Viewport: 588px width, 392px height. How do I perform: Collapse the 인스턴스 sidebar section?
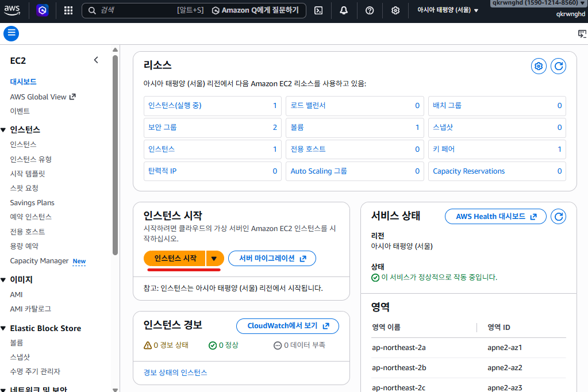point(3,130)
